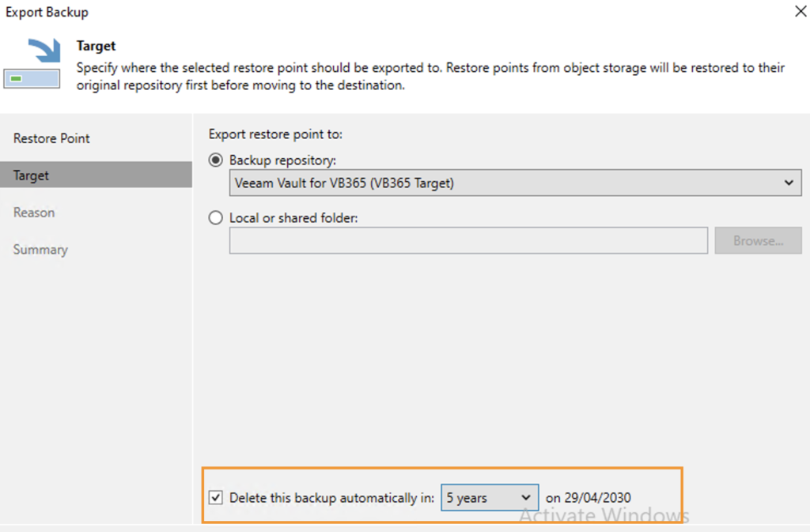This screenshot has height=532, width=810.
Task: Open the Reason step in the sidebar
Action: point(34,213)
